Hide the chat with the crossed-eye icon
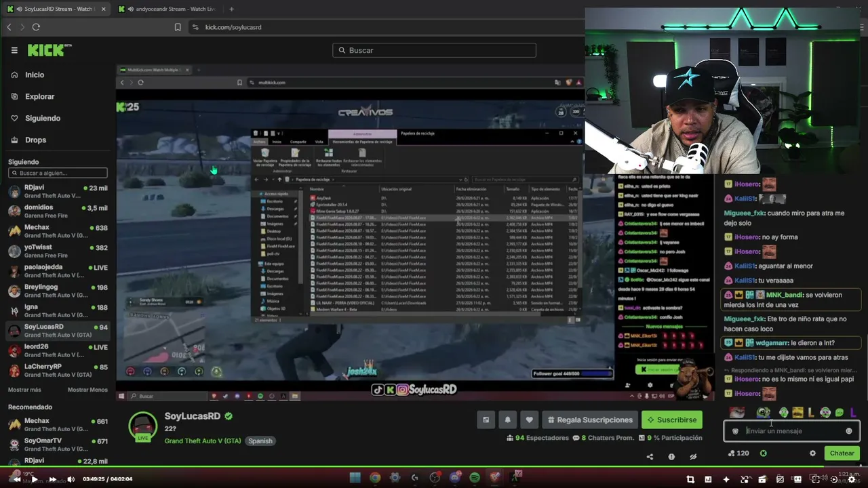This screenshot has width=868, height=488. (693, 457)
